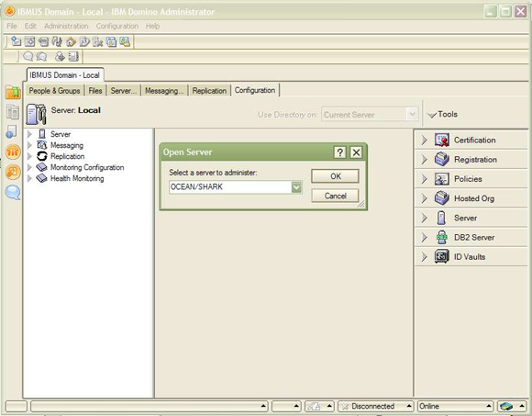
Task: Expand the Server tree node
Action: tap(29, 134)
